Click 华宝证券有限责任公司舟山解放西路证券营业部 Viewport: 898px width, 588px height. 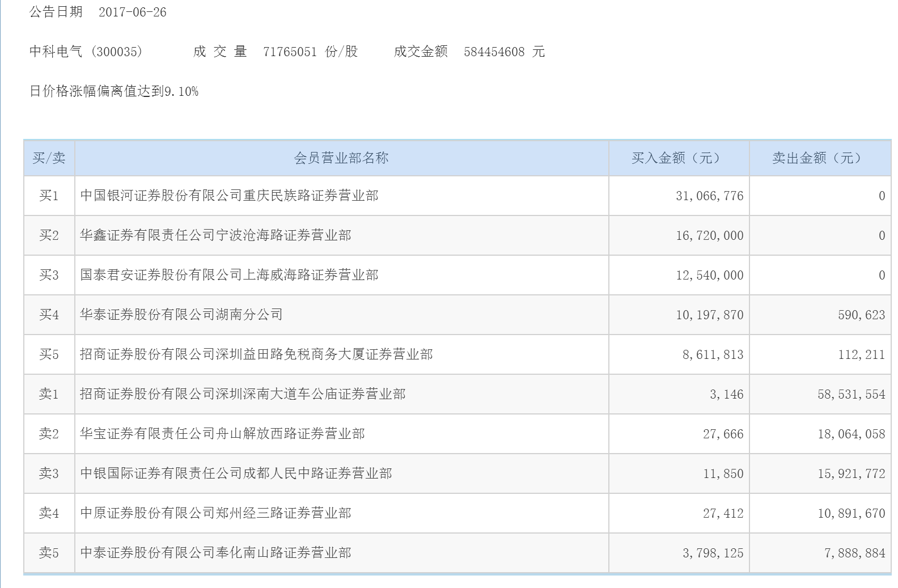pyautogui.click(x=222, y=434)
